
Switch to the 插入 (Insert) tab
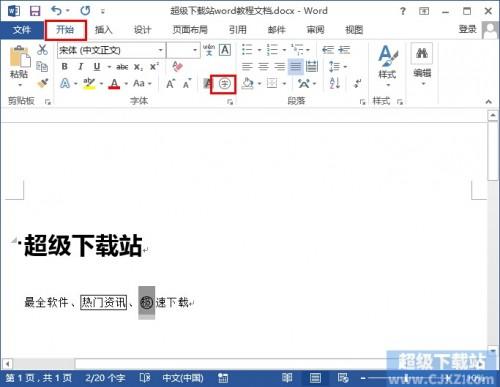(103, 30)
